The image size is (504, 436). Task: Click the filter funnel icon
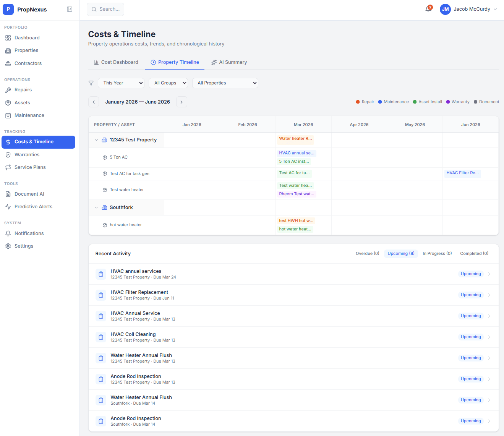91,83
